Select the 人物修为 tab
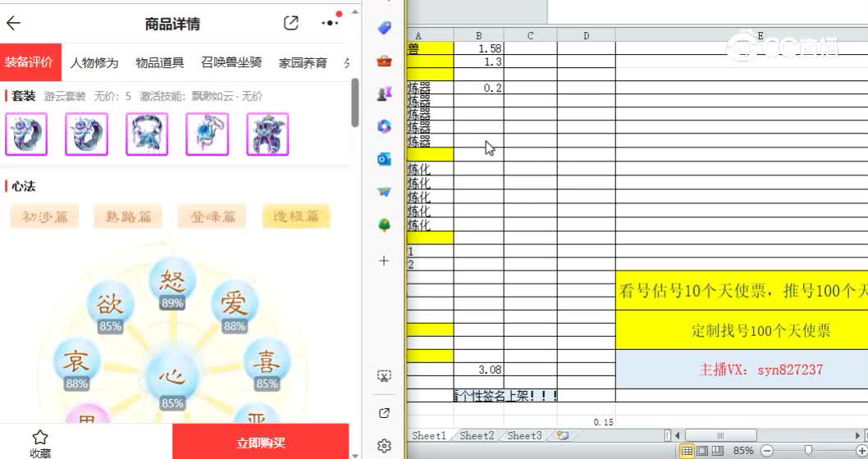Screen dimensions: 868x459 point(94,62)
